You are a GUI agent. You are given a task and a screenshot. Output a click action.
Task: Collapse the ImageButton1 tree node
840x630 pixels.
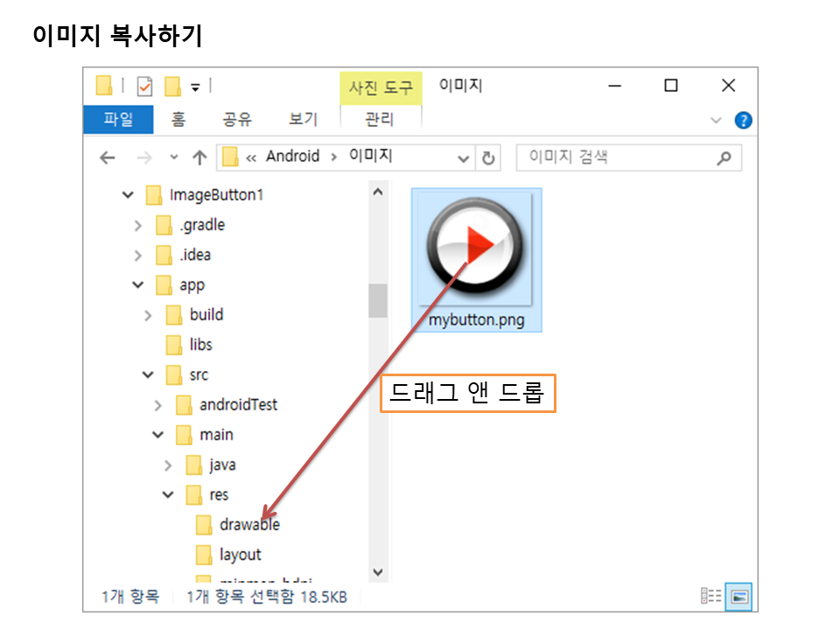click(x=129, y=195)
